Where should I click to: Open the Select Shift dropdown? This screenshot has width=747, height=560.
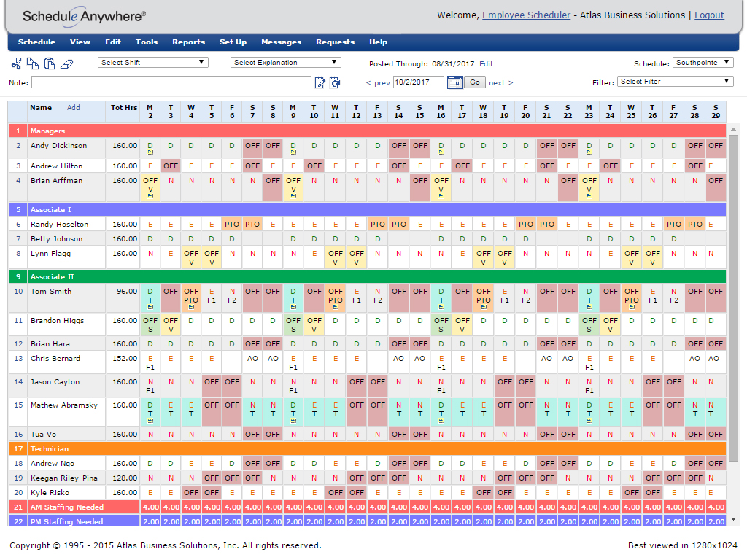(x=153, y=63)
